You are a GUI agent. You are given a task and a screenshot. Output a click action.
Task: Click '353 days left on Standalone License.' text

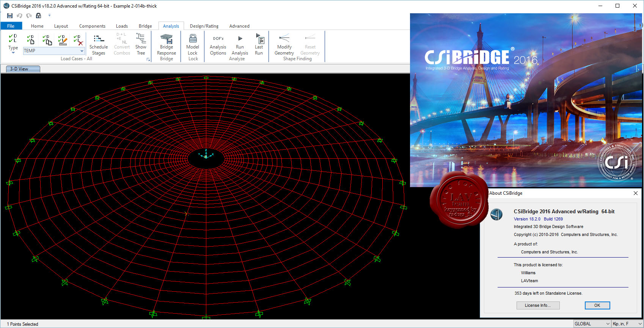(x=548, y=293)
